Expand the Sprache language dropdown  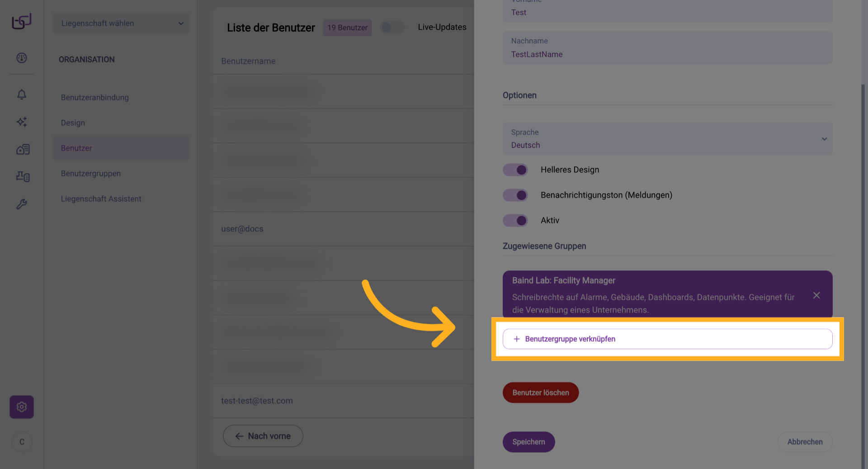pos(667,139)
